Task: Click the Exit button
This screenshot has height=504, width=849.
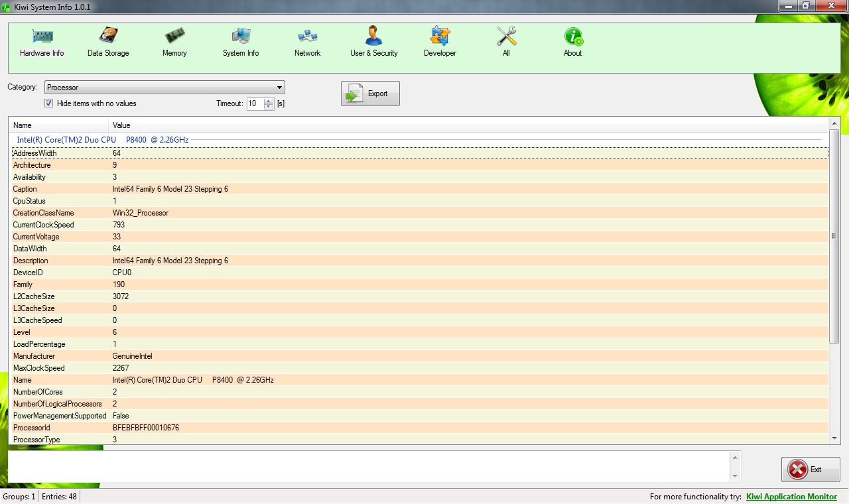Action: point(810,469)
